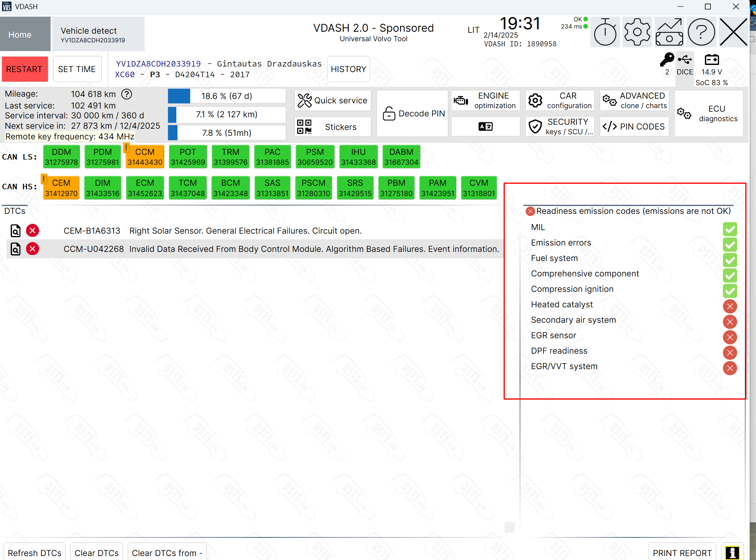Click SET TIME button
This screenshot has width=756, height=560.
tap(77, 69)
